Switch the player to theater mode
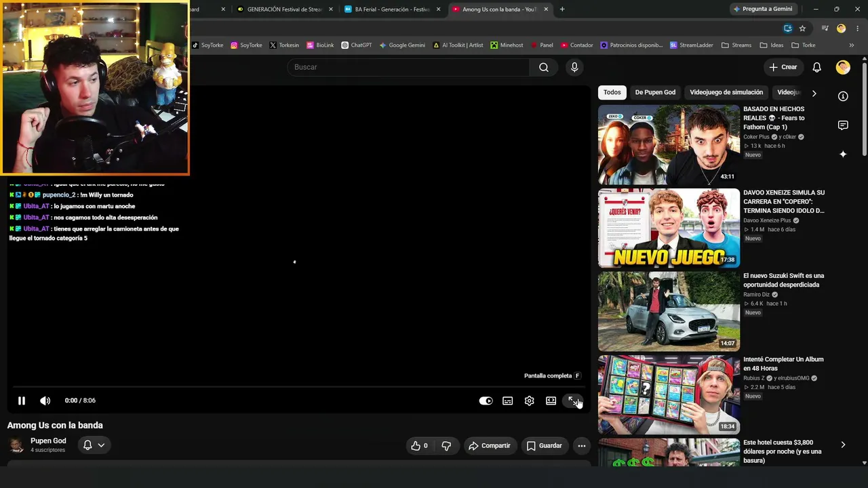 pyautogui.click(x=551, y=401)
